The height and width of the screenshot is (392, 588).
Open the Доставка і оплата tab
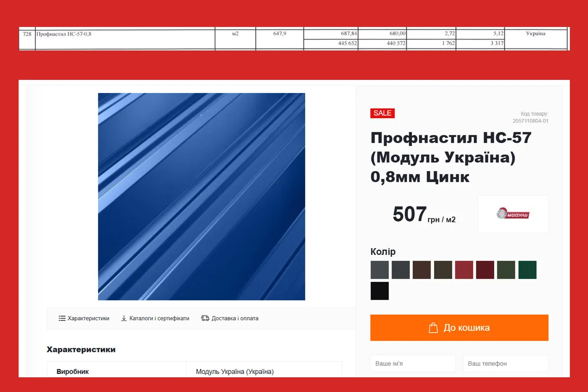233,318
